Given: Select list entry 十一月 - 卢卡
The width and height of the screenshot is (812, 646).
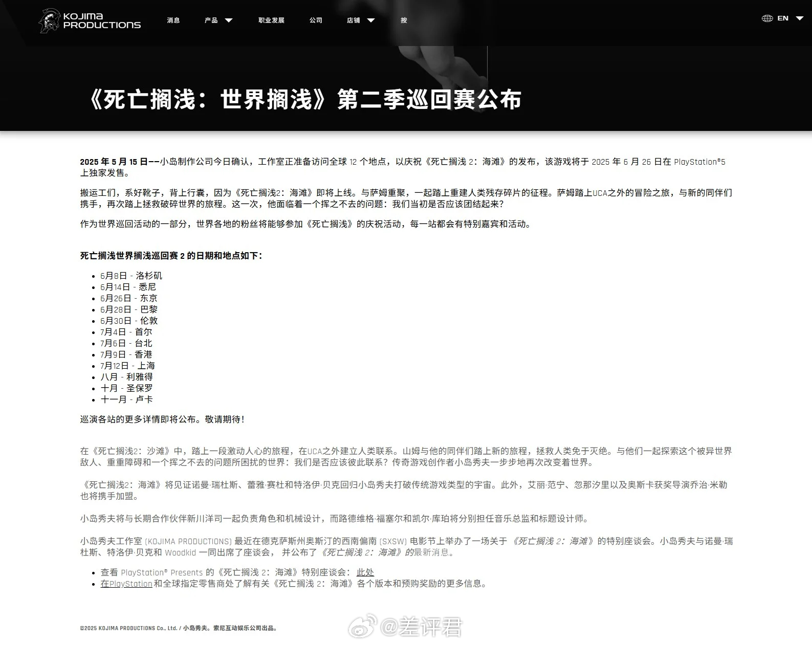Looking at the screenshot, I should 126,399.
